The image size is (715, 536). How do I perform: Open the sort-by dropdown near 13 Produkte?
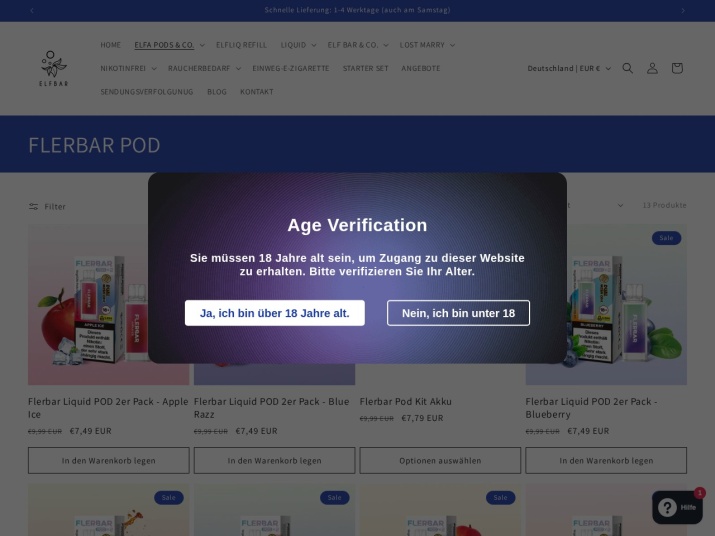(593, 205)
